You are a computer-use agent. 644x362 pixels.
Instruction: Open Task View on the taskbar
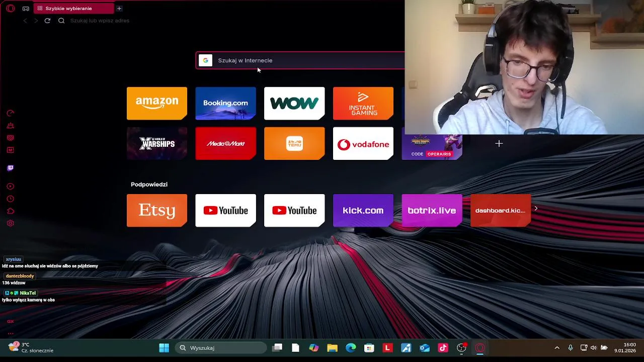[x=277, y=348]
